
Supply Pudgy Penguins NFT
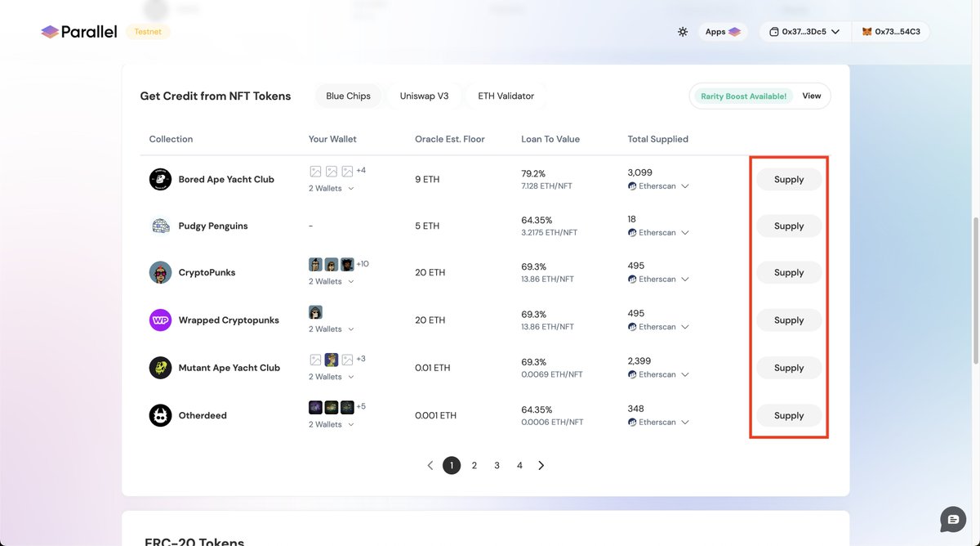[x=789, y=226]
